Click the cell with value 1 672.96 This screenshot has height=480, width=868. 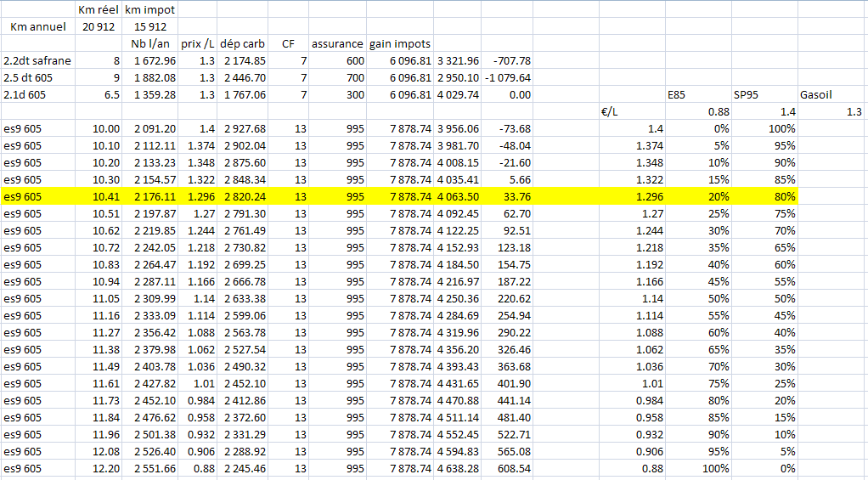(x=150, y=61)
